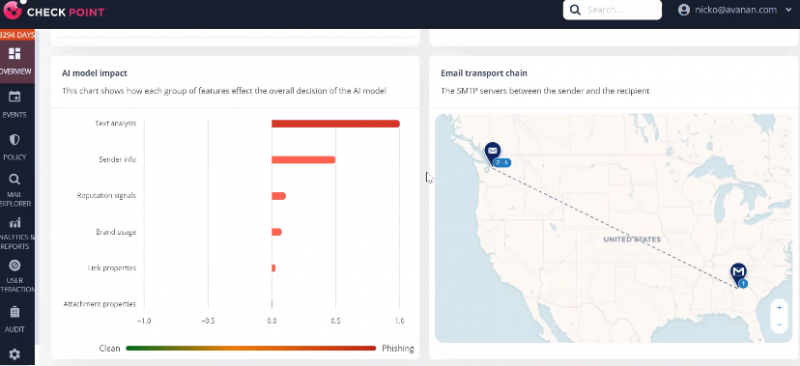This screenshot has width=800, height=366.
Task: Select the sender envelope map pin
Action: 492,154
